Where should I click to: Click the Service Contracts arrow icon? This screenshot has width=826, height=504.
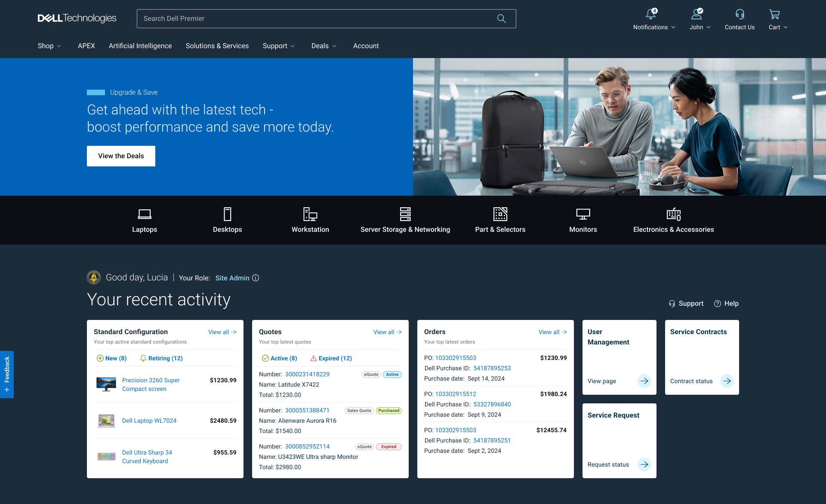(727, 381)
